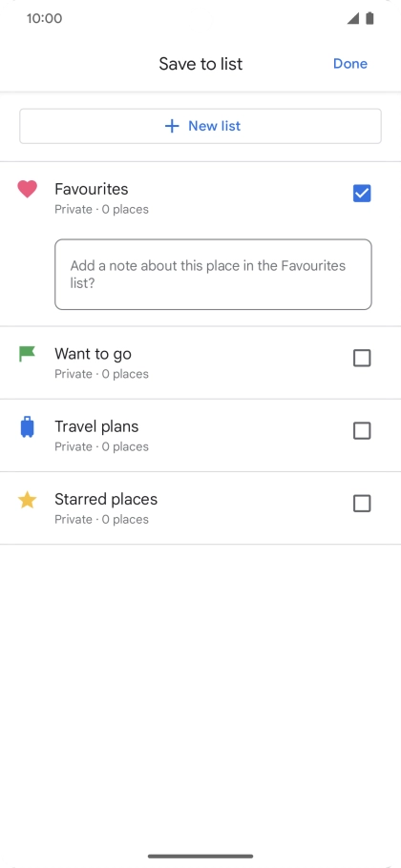
Task: Add a note in the Favourites note field
Action: point(213,275)
